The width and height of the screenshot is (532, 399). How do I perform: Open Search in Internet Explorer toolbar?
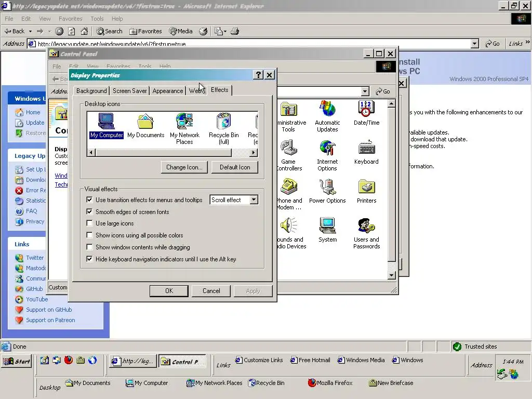coord(109,31)
